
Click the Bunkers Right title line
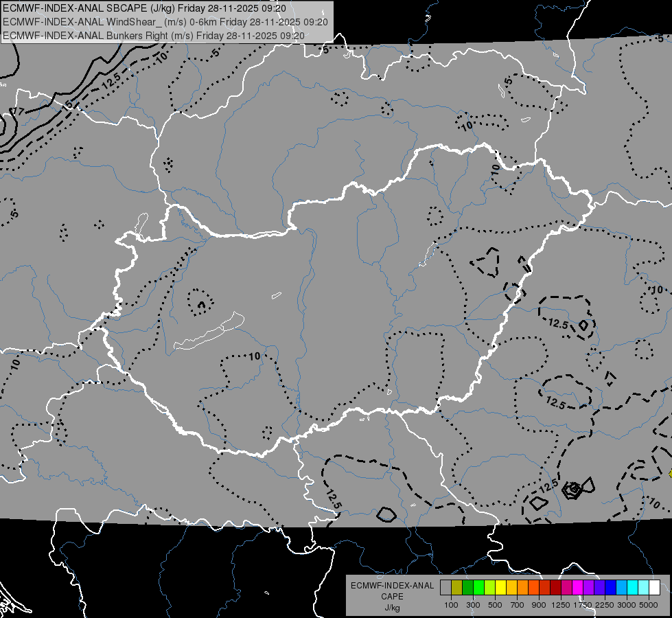click(154, 36)
